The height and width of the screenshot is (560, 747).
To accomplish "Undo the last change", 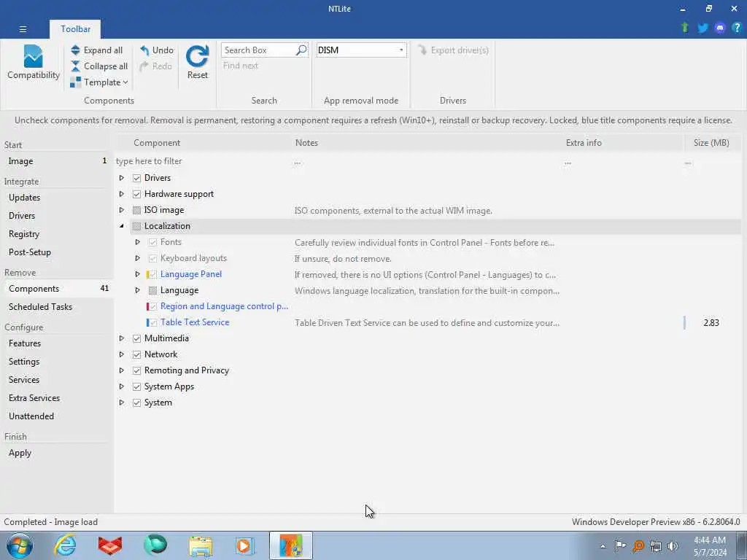I will 157,50.
